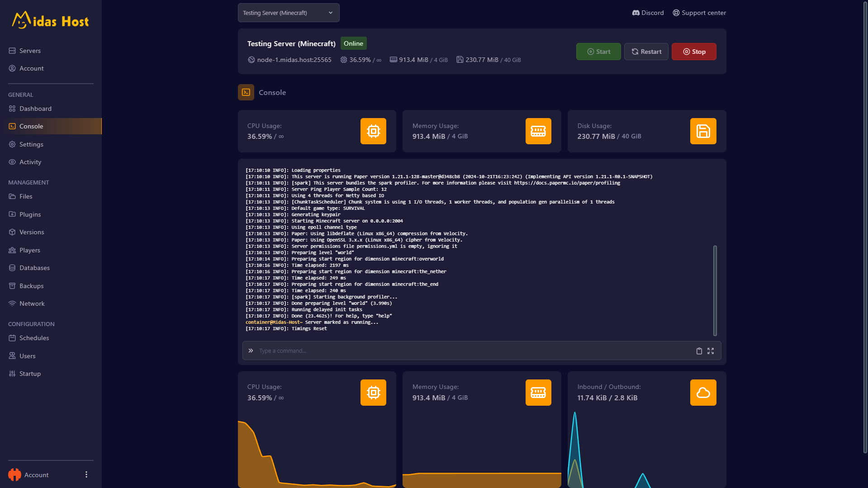The image size is (868, 488).
Task: Open the Discord link
Action: (x=648, y=13)
